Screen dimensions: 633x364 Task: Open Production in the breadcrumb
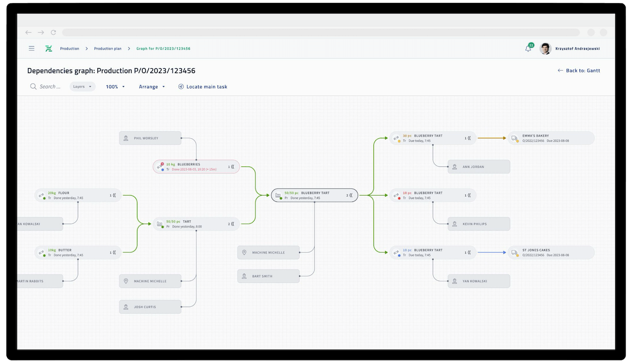click(69, 48)
